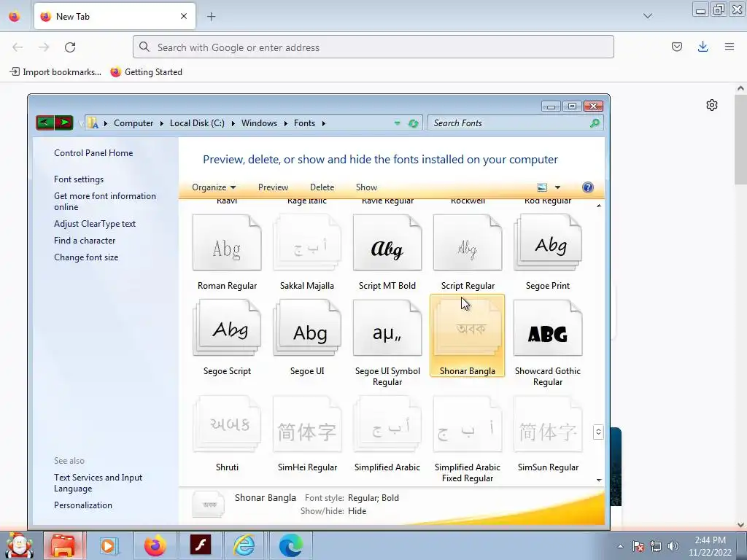Open Text Services and Input Language link
The width and height of the screenshot is (747, 560).
click(x=98, y=483)
